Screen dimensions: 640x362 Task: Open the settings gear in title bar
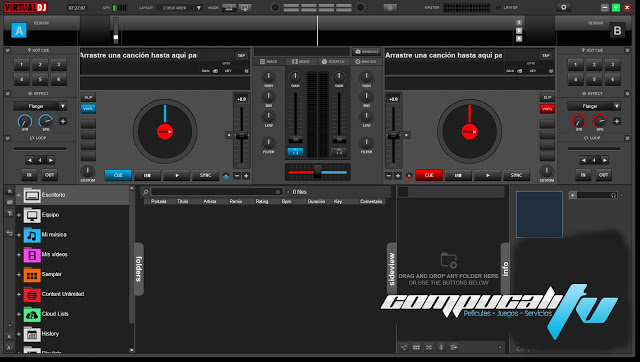pos(564,7)
